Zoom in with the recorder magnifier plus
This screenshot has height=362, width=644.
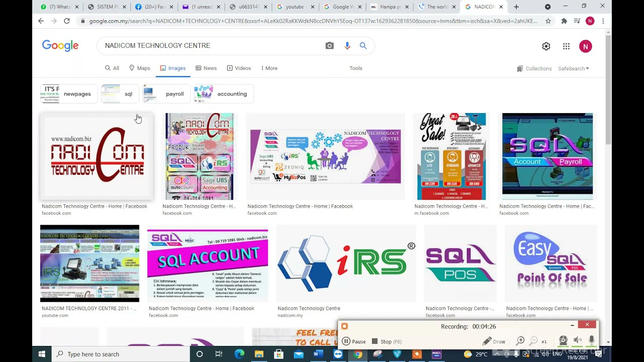(x=521, y=341)
